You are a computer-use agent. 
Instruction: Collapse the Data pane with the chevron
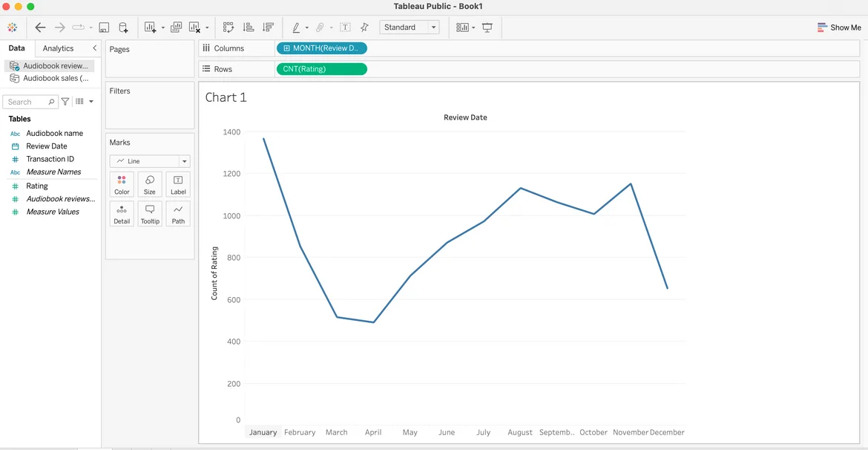click(x=94, y=48)
